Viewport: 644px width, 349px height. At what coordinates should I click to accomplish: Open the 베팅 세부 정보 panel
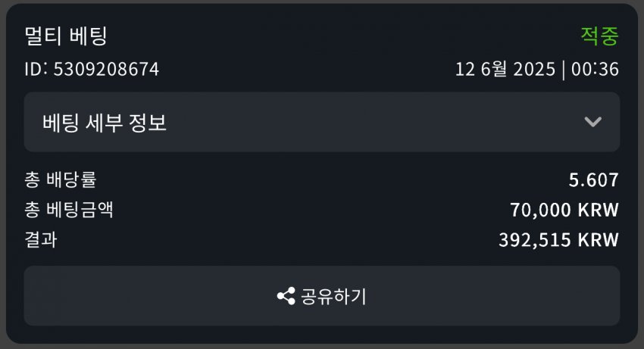321,122
